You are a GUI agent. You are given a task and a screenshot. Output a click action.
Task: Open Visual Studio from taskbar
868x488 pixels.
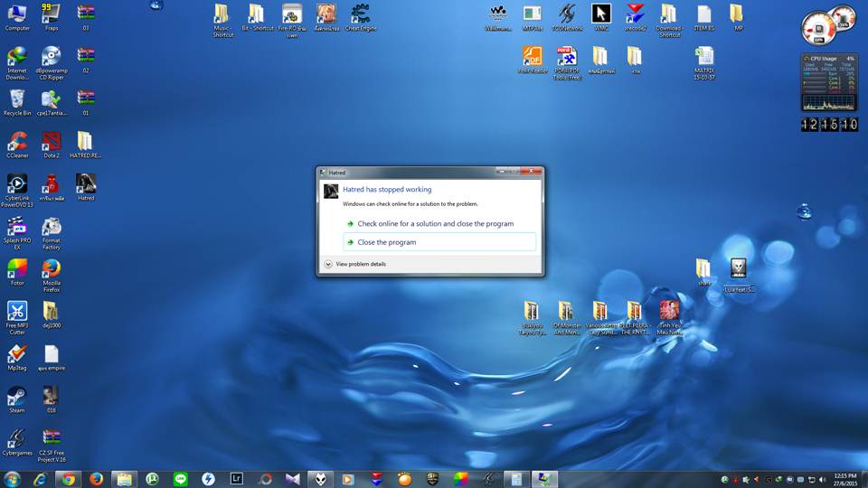click(x=292, y=479)
